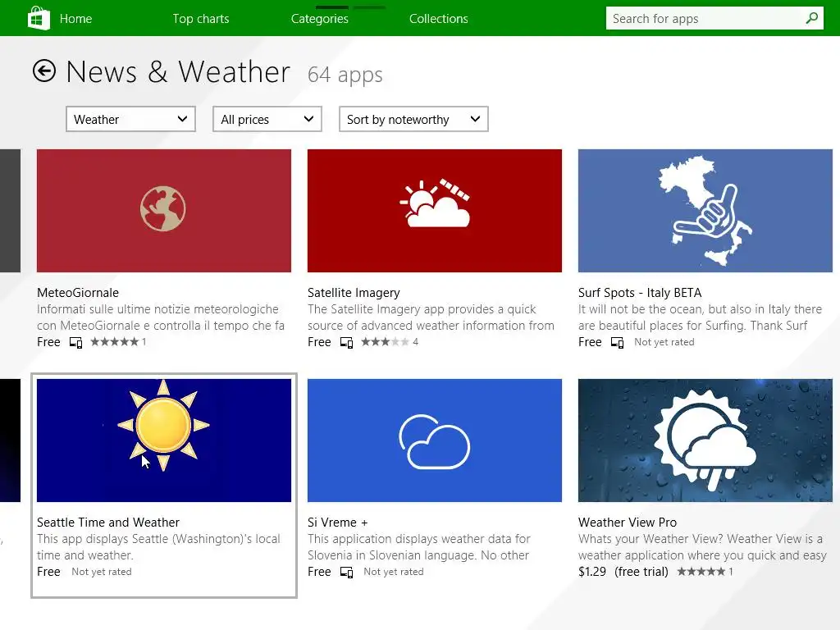The width and height of the screenshot is (840, 630).
Task: Click the Si Vreme + title
Action: pos(337,523)
